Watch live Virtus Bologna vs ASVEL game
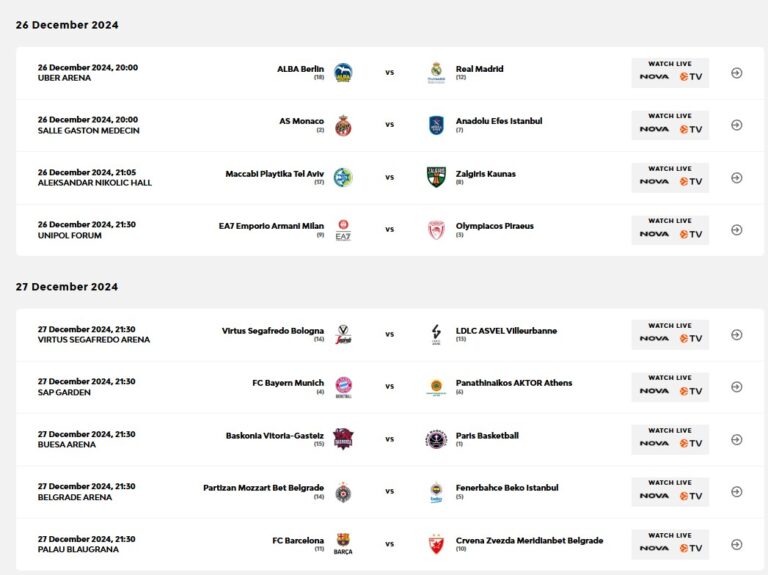This screenshot has height=575, width=768. 670,334
